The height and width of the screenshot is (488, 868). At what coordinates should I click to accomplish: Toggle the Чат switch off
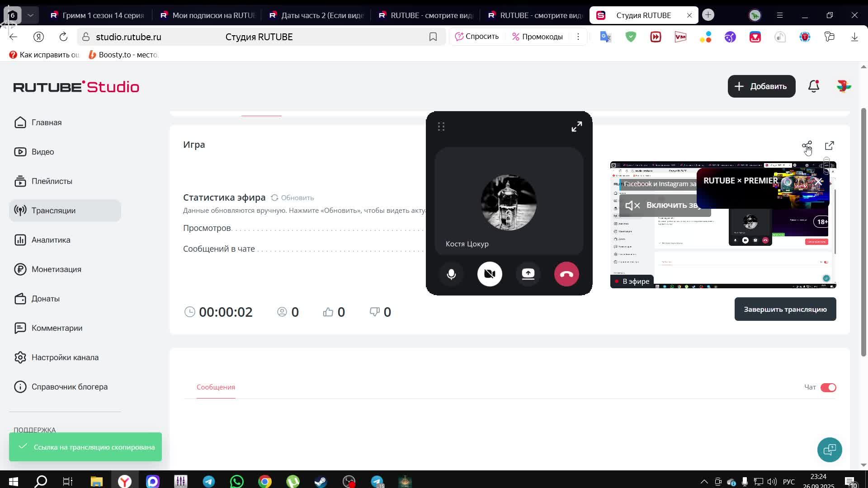coord(828,388)
